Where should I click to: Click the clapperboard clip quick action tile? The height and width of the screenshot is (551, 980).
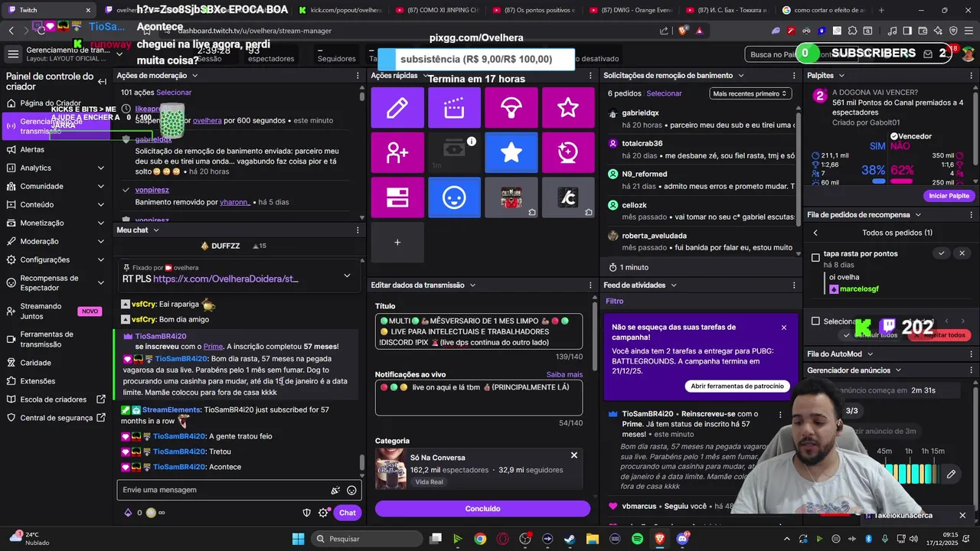click(454, 108)
